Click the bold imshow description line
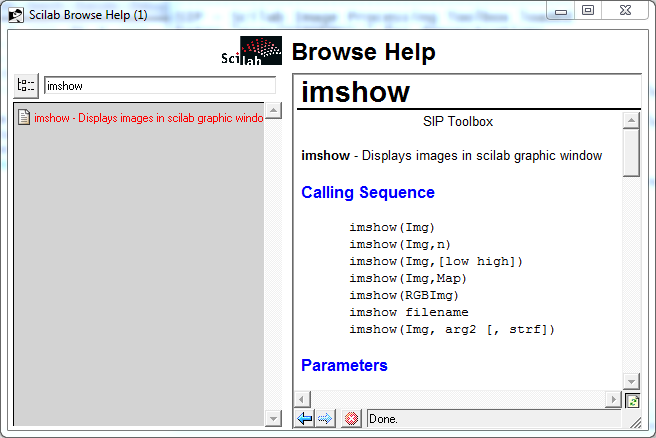656x438 pixels. (451, 156)
